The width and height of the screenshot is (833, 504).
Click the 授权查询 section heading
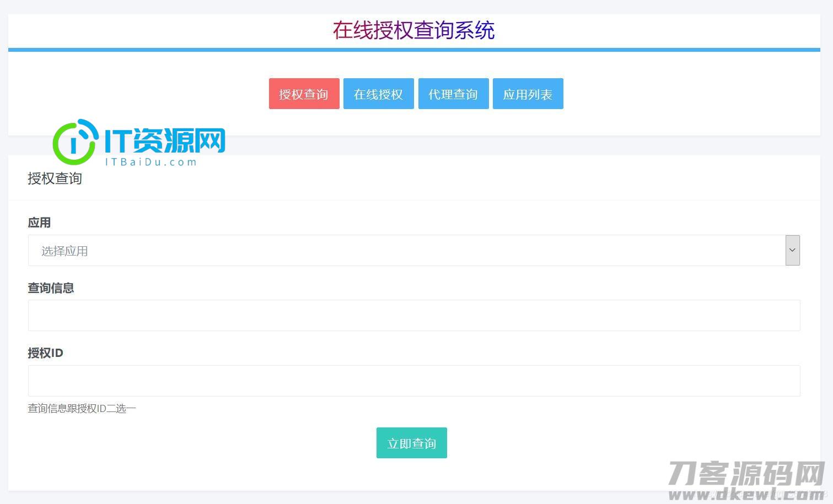tap(55, 178)
